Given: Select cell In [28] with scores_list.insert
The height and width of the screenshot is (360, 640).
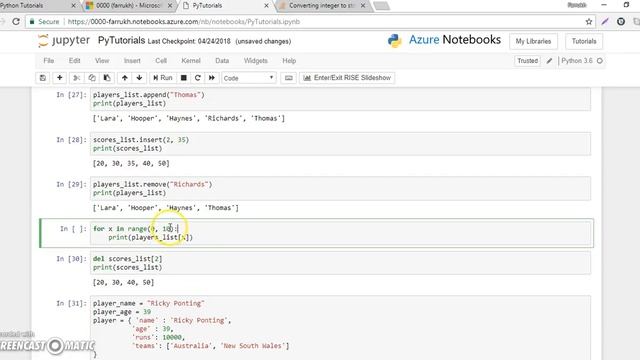Looking at the screenshot, I should point(340,144).
